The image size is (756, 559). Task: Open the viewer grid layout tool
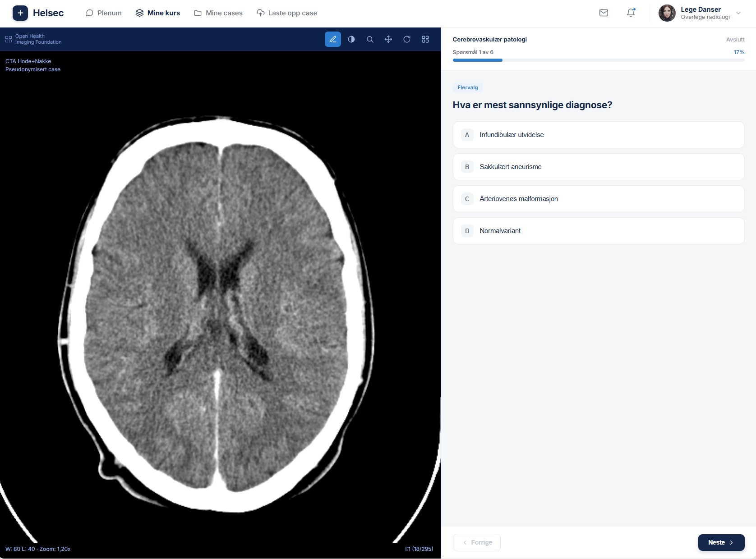[x=425, y=39]
